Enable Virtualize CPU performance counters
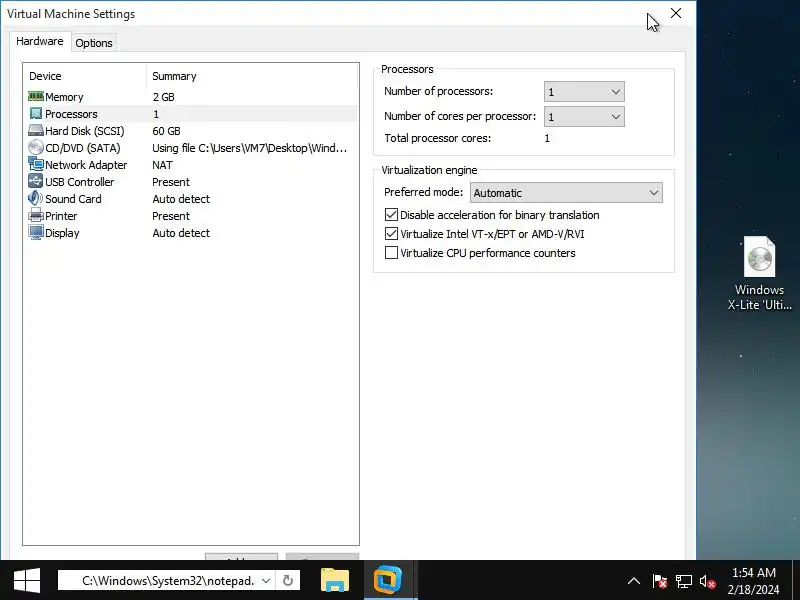 coord(391,253)
